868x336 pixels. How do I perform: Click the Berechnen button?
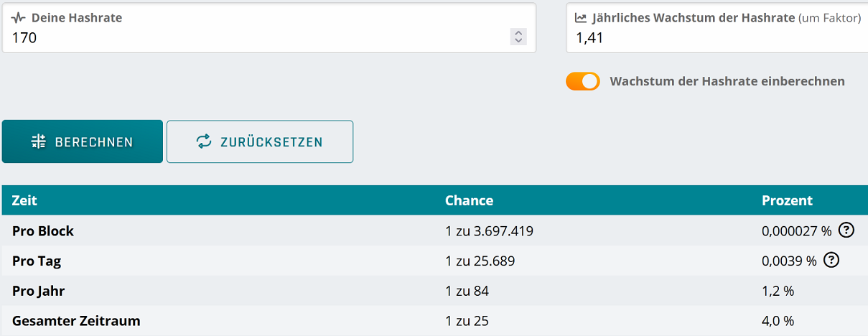pyautogui.click(x=83, y=141)
